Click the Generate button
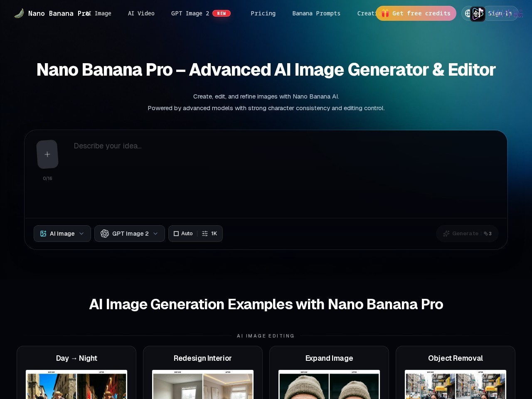The image size is (532, 399). pyautogui.click(x=467, y=234)
